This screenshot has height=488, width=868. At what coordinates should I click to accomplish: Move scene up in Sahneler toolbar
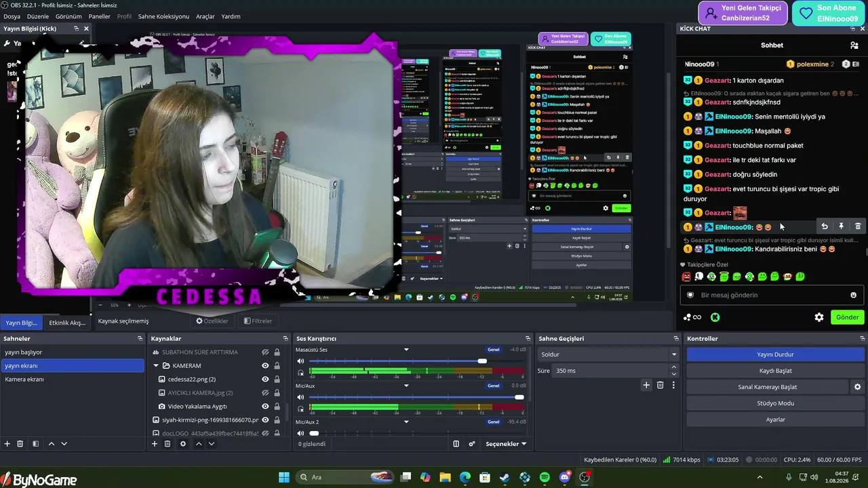[52, 444]
